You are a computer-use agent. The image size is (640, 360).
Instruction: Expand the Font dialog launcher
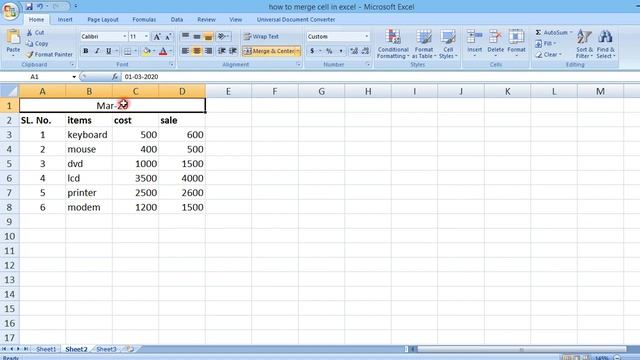coord(171,64)
